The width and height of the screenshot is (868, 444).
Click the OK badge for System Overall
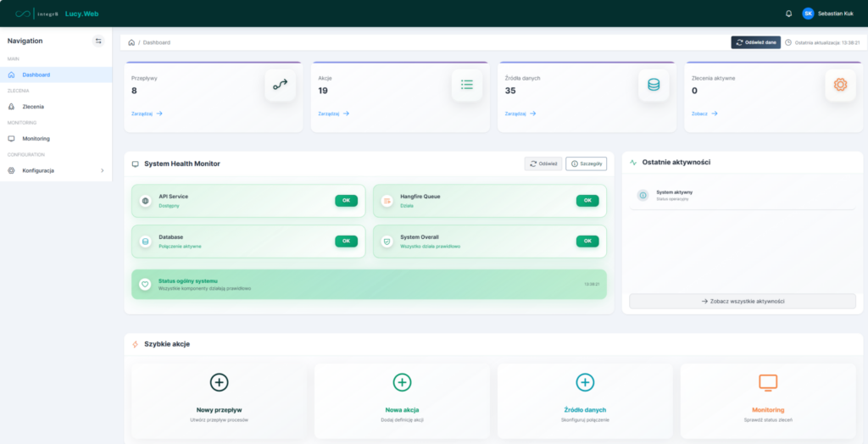coord(587,241)
